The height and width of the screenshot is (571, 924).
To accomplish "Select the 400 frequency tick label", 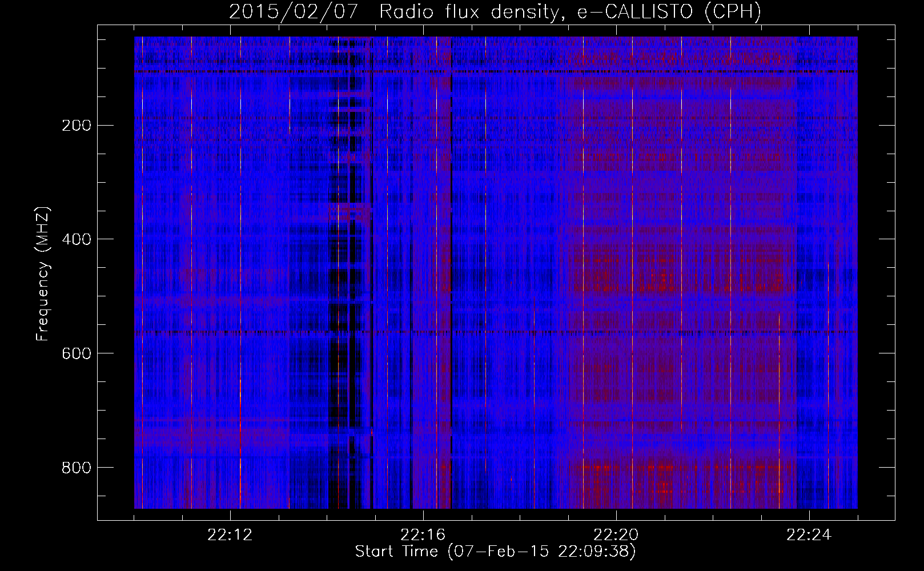I will coord(76,239).
